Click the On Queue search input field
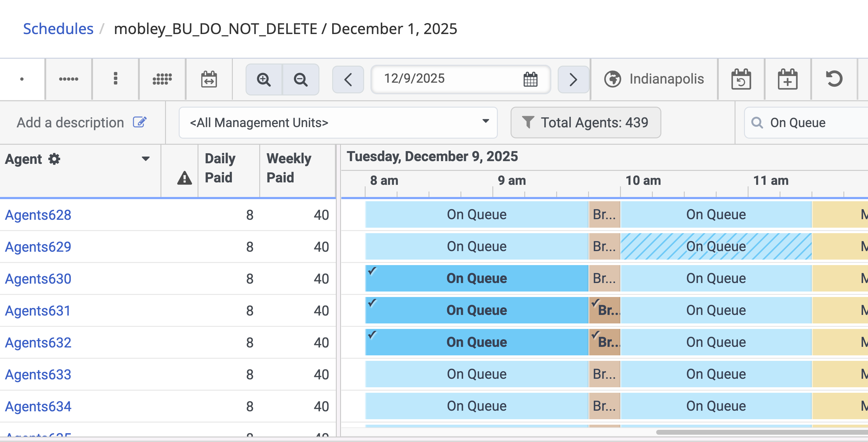This screenshot has height=442, width=868. coord(809,123)
